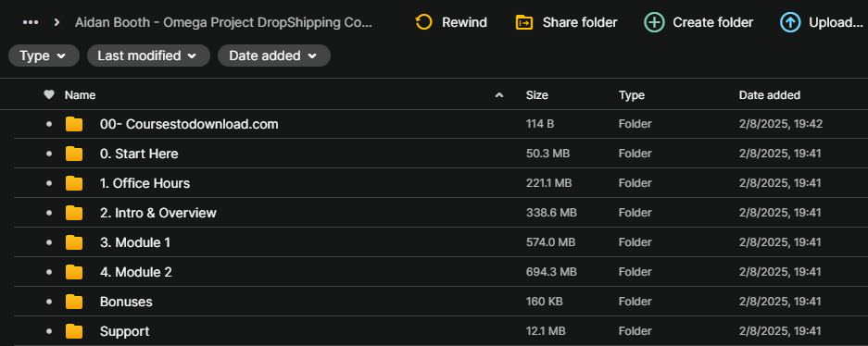The height and width of the screenshot is (346, 868).
Task: Click folder icon for Bonuses
Action: coord(73,302)
